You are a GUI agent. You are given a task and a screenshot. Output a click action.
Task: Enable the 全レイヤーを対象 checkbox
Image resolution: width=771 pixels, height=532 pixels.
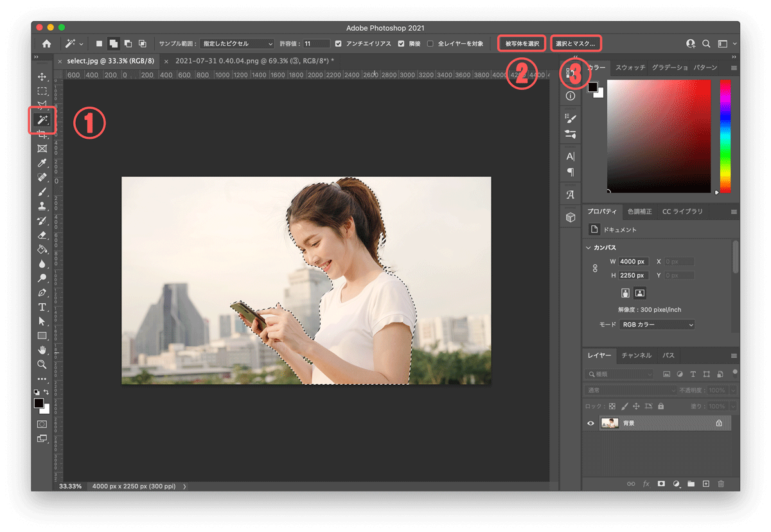point(430,44)
